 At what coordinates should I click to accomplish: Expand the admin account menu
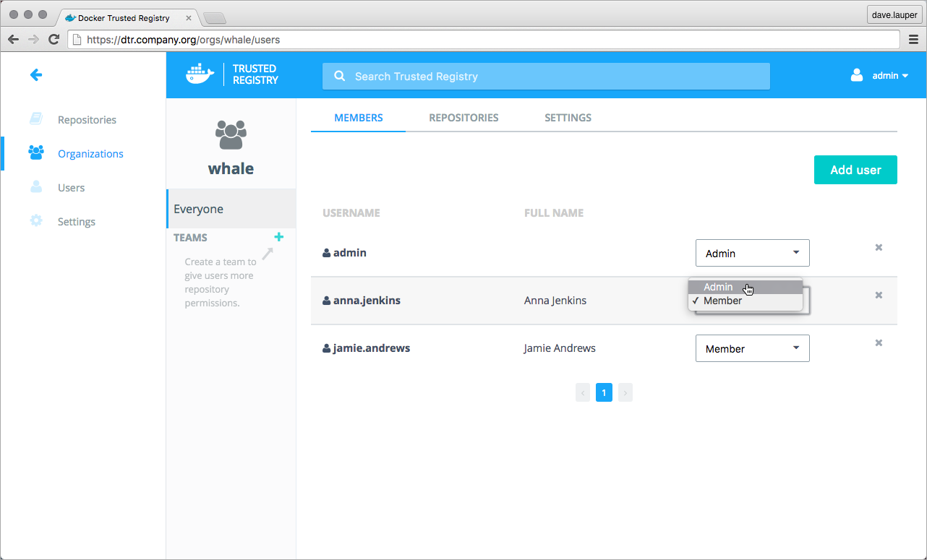tap(880, 75)
